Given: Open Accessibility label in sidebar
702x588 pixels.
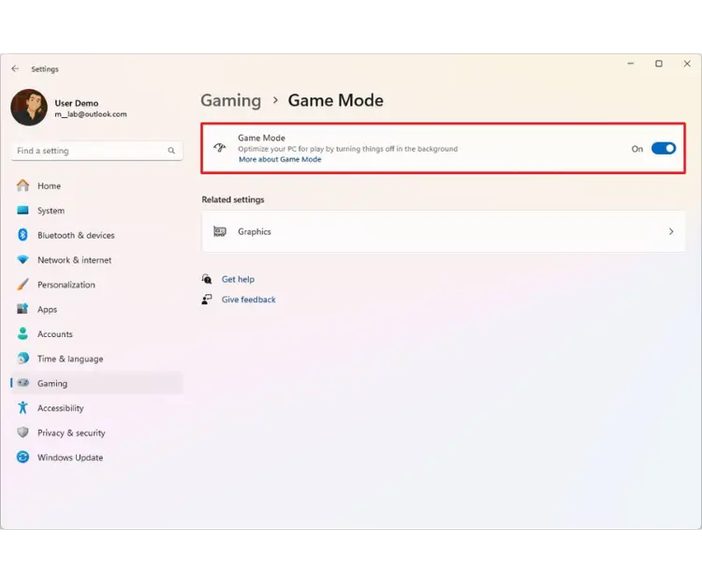Looking at the screenshot, I should (x=61, y=408).
